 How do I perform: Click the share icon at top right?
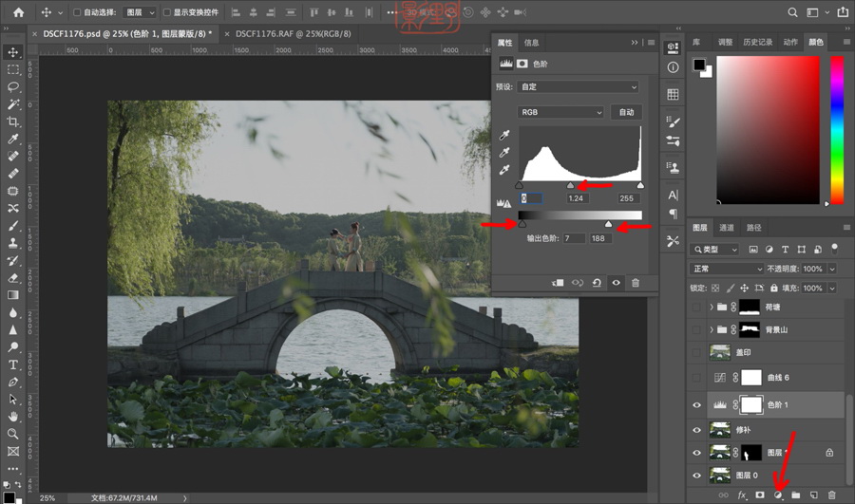(x=843, y=11)
